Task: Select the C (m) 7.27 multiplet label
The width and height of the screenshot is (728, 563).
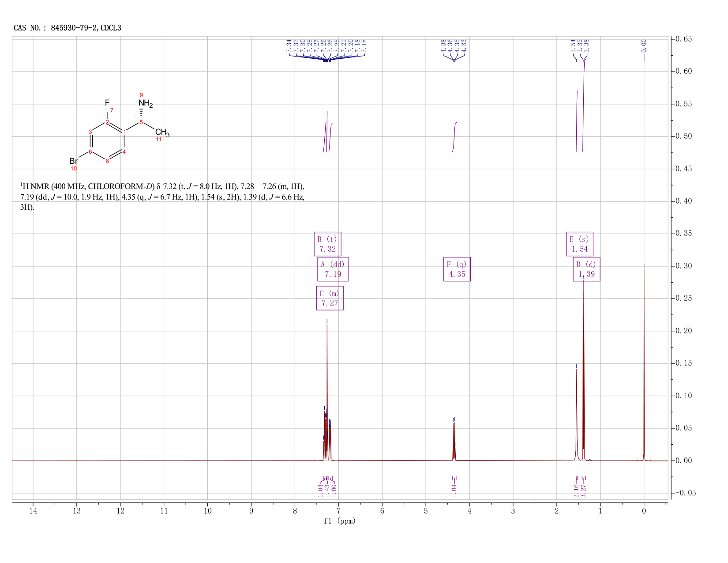Action: [x=330, y=298]
